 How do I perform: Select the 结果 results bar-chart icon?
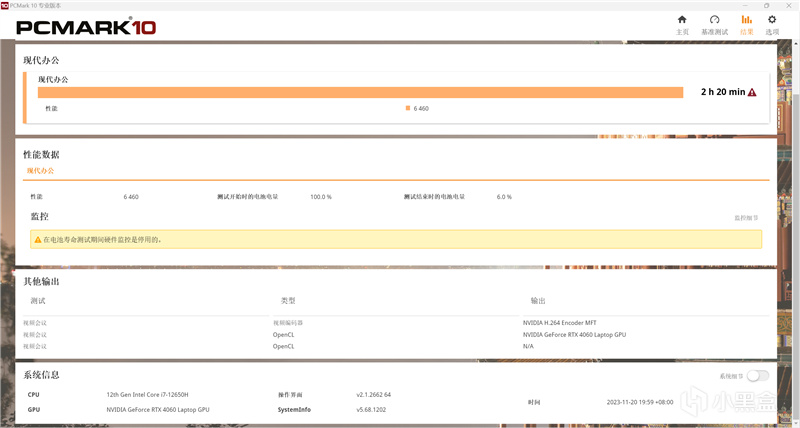coord(746,19)
